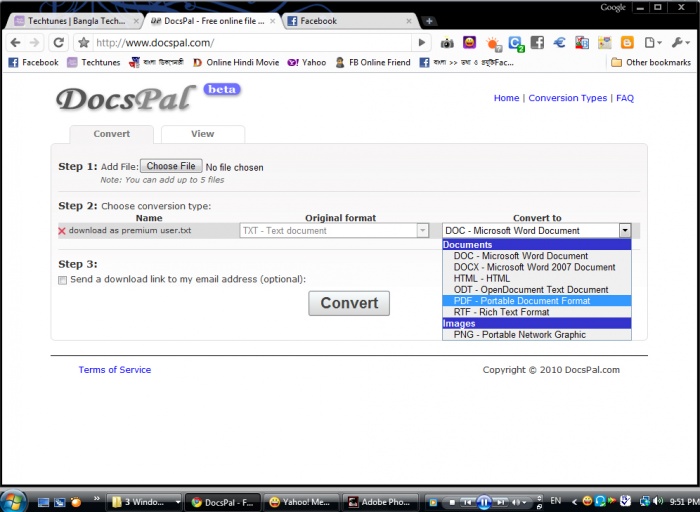Reload the page with the refresh icon
This screenshot has height=512, width=700.
click(x=58, y=43)
